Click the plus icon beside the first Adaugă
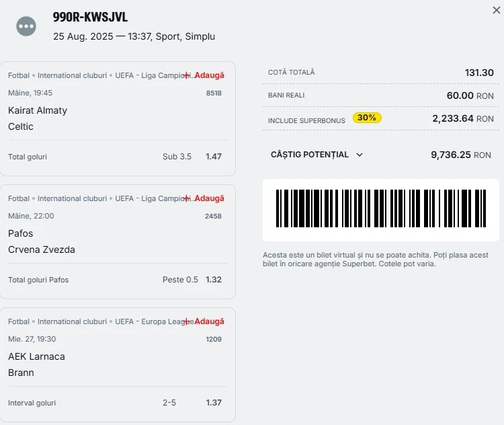 (186, 75)
